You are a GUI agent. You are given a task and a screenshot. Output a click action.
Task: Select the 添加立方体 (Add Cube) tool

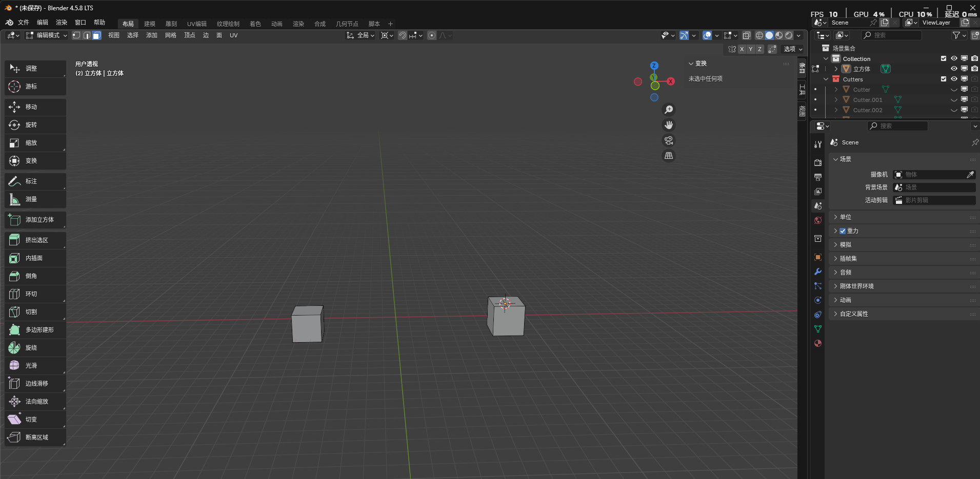pos(35,220)
